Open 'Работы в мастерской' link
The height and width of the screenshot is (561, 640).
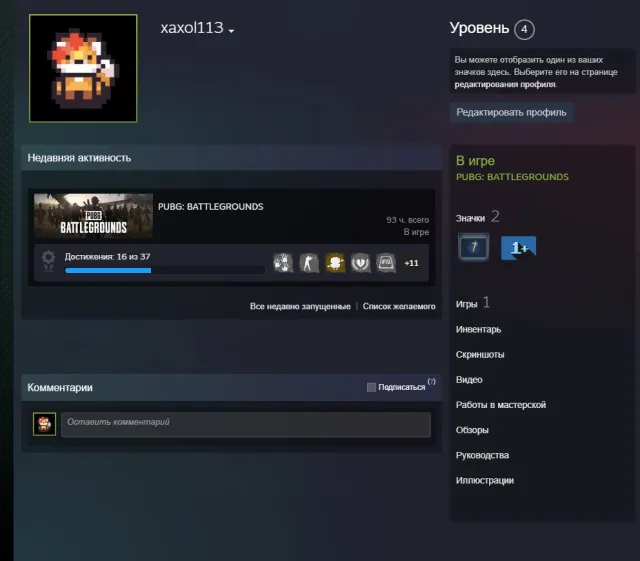point(501,405)
